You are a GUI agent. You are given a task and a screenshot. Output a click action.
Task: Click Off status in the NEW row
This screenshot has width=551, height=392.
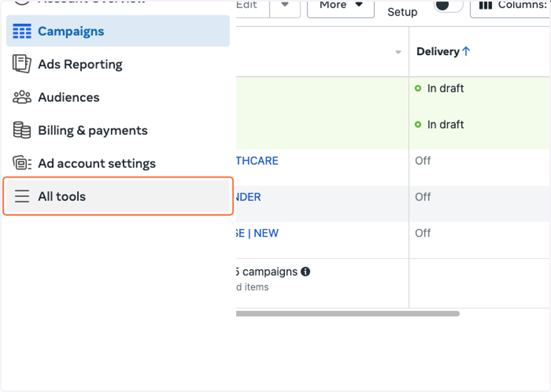pyautogui.click(x=423, y=233)
